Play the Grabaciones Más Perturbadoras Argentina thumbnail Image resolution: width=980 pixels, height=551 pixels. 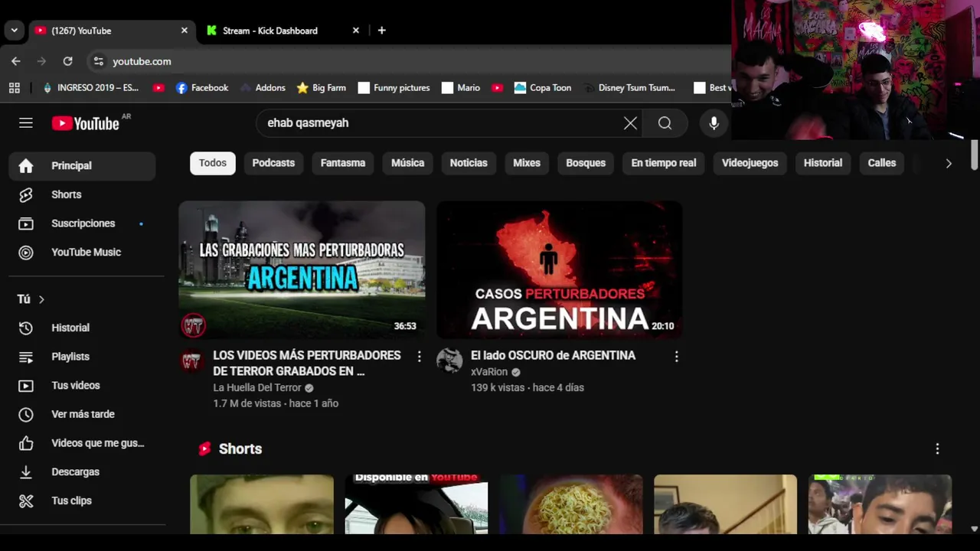[302, 269]
